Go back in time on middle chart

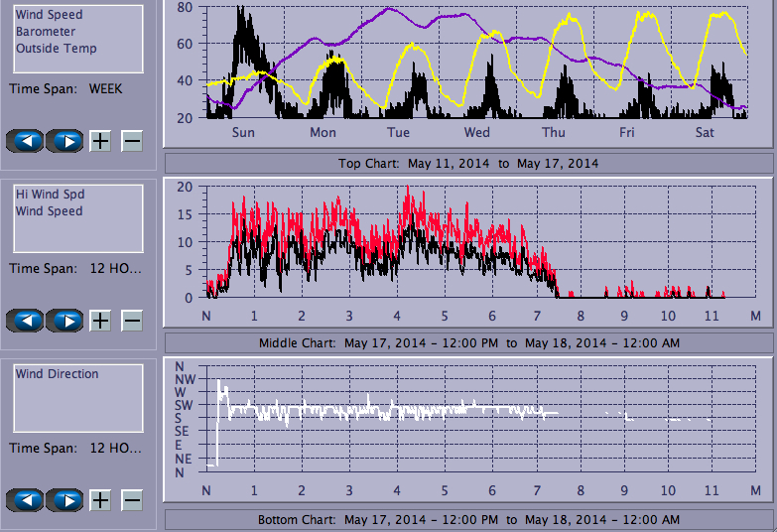pos(27,321)
